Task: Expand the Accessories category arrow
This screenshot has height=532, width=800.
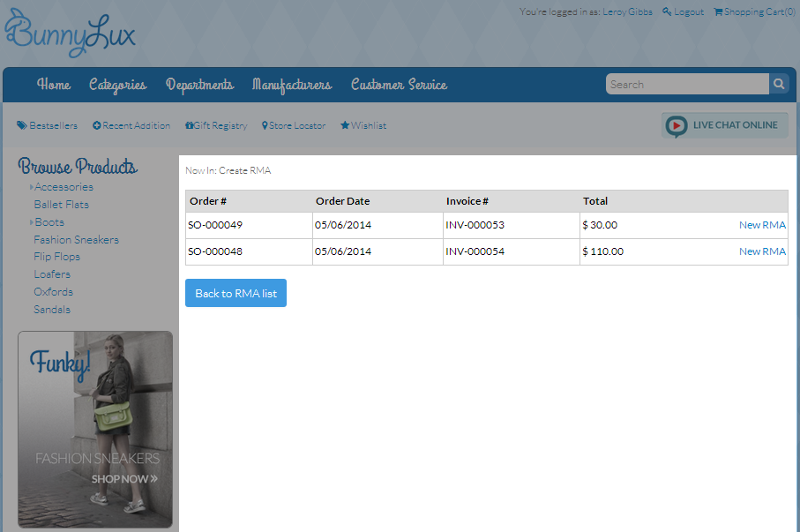Action: pos(31,187)
